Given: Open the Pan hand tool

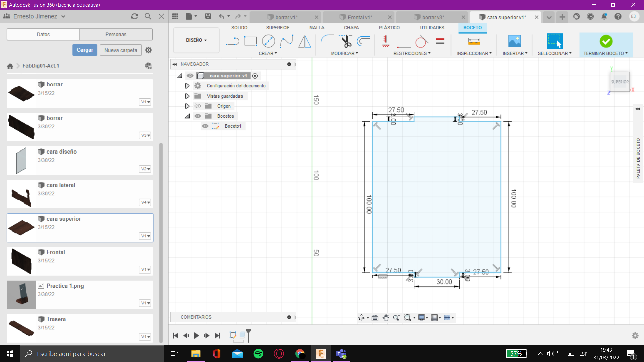Looking at the screenshot, I should click(386, 318).
